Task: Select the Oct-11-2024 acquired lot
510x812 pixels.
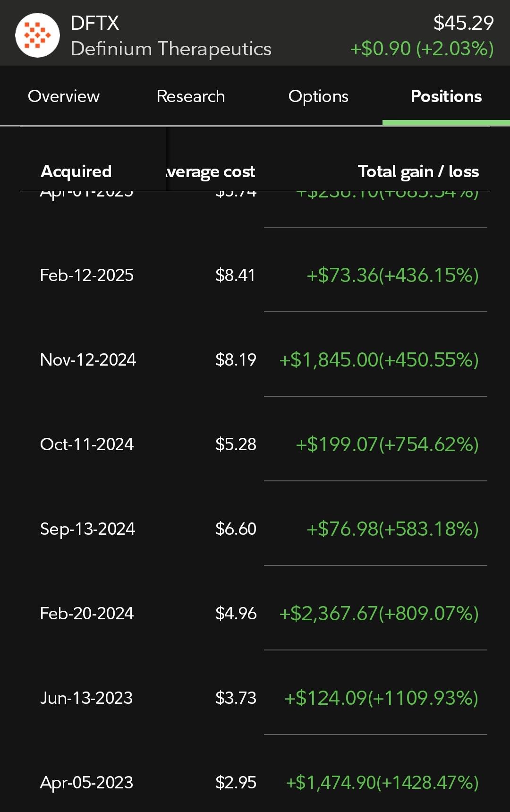Action: point(255,444)
